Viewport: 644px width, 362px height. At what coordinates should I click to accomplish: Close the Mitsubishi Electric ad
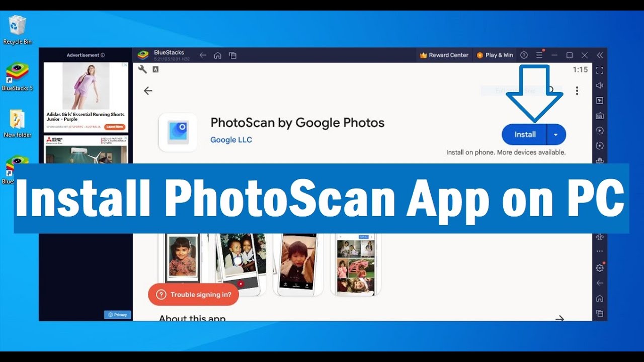(125, 139)
